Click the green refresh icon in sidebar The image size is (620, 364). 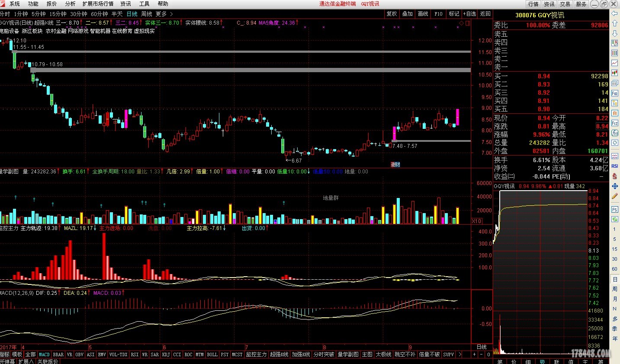click(x=614, y=219)
